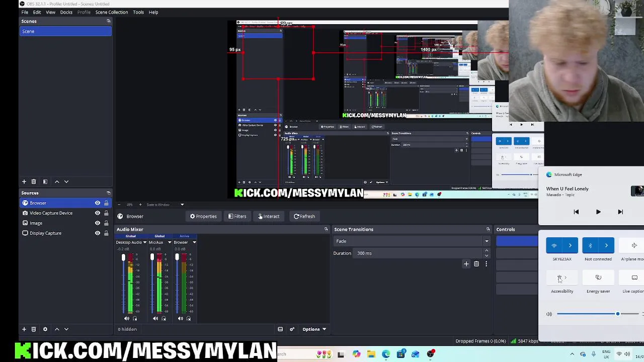644x362 pixels.
Task: Open source properties gear in Sources toolbar
Action: 45,329
